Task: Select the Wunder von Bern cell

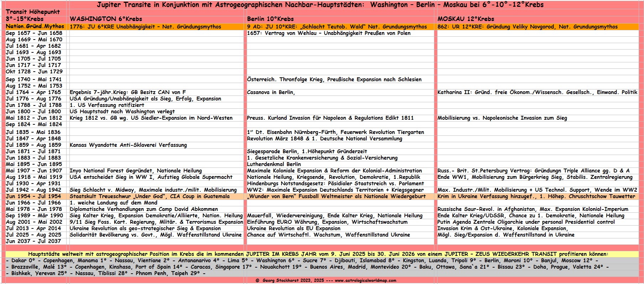Action: pos(336,196)
